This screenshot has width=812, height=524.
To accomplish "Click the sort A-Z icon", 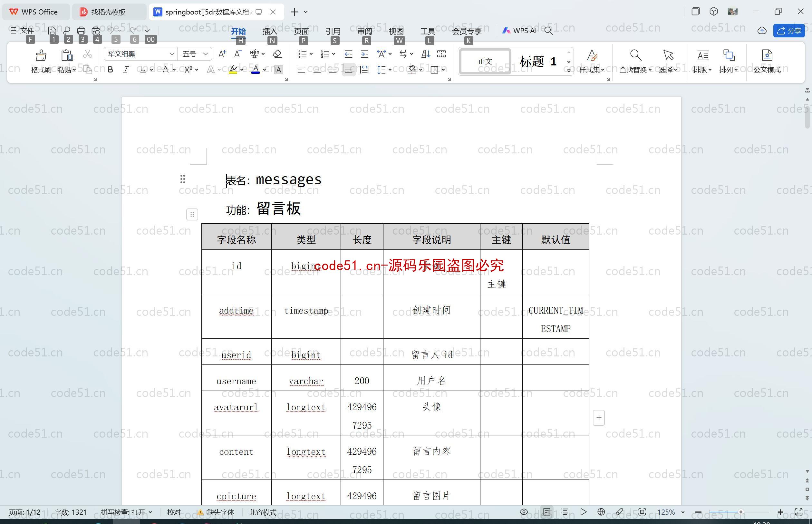I will coord(426,54).
